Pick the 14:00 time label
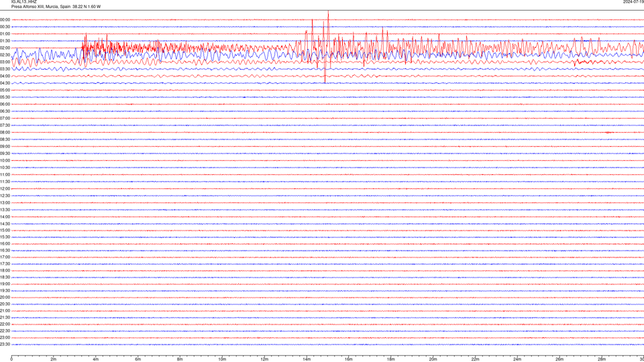 pyautogui.click(x=5, y=217)
